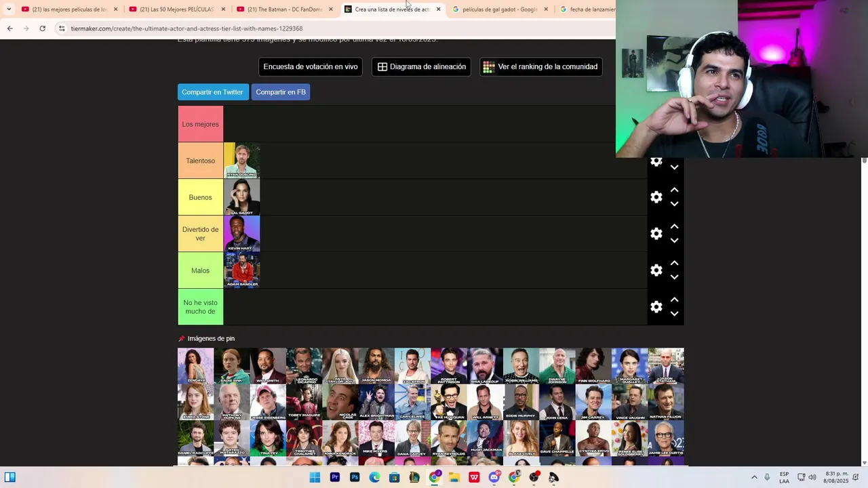Image resolution: width=868 pixels, height=488 pixels.
Task: Move the Buenos tier row down
Action: [x=674, y=204]
